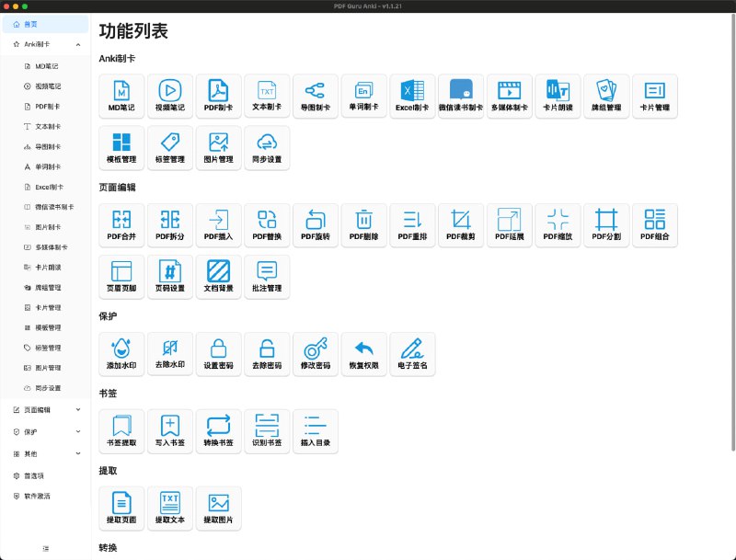Open the 批注管理 annotation manager
This screenshot has height=560, width=736.
267,276
